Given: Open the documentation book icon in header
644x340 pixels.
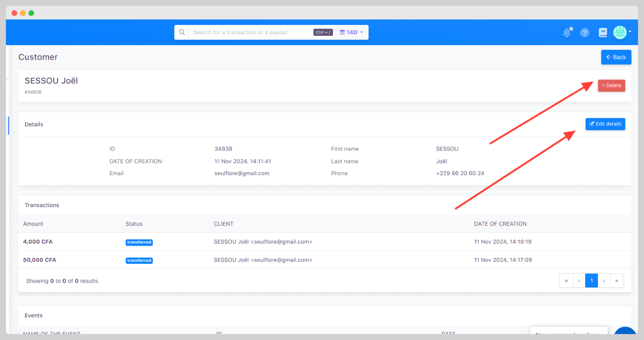Looking at the screenshot, I should tap(603, 32).
